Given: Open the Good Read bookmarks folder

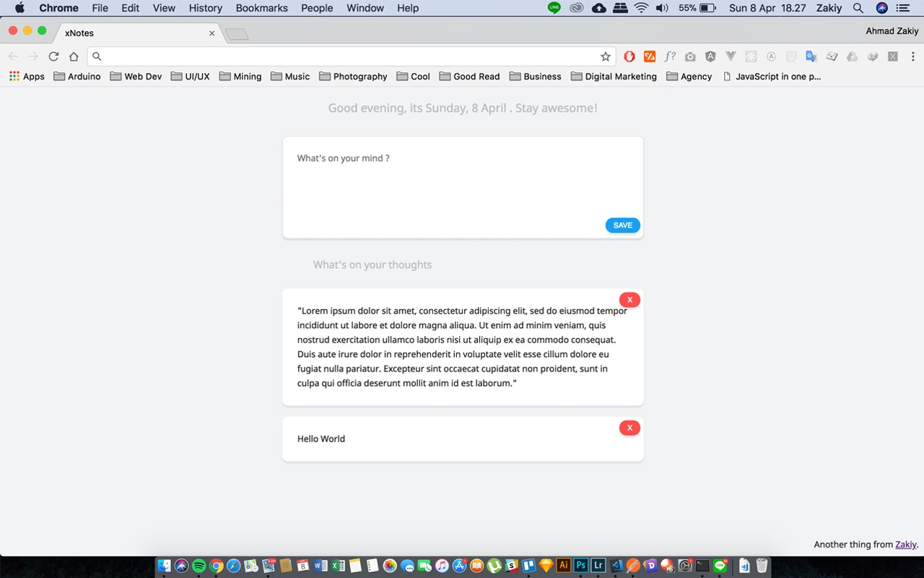Looking at the screenshot, I should point(469,77).
